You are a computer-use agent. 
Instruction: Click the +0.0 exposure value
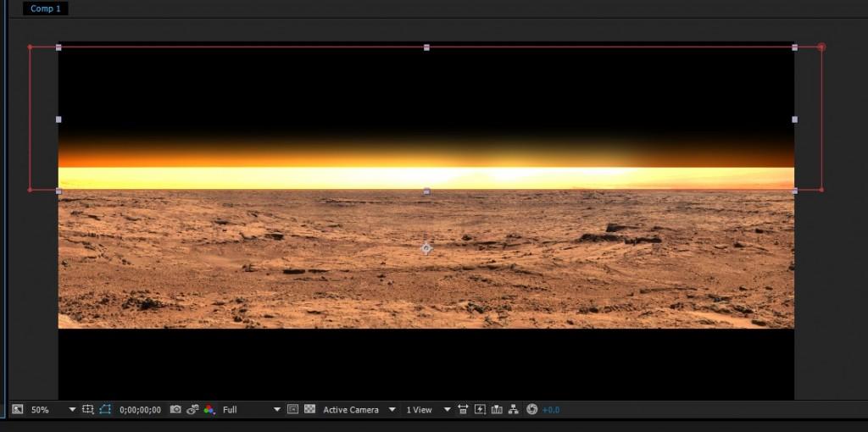[550, 410]
